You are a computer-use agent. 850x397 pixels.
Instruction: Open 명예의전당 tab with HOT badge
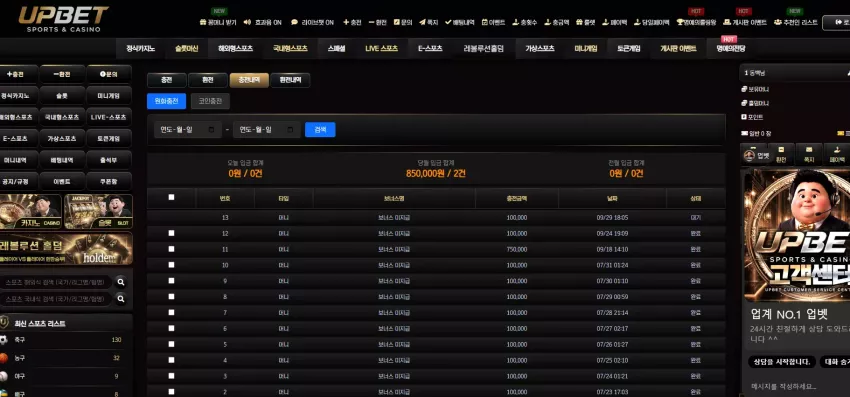(x=730, y=48)
